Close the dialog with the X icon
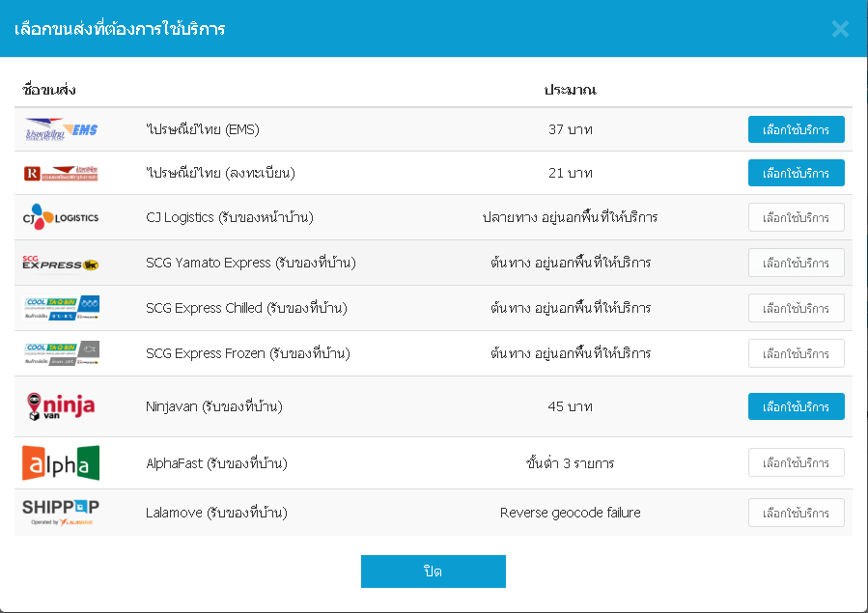868x613 pixels. [840, 29]
